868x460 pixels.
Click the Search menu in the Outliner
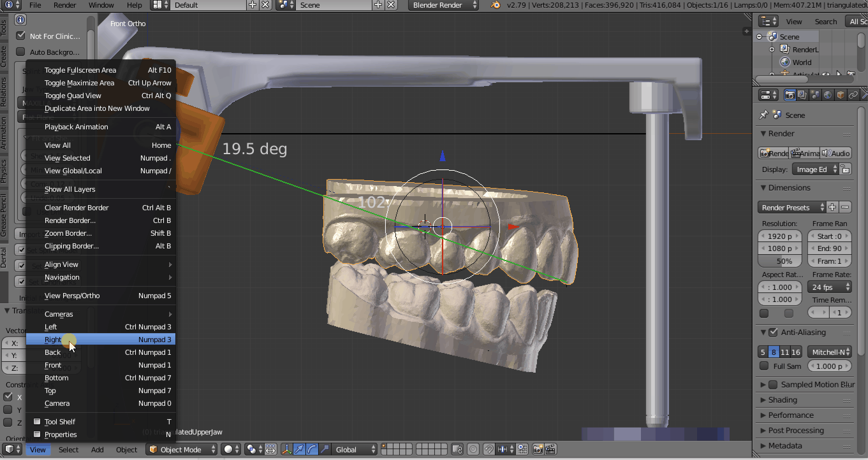(825, 21)
